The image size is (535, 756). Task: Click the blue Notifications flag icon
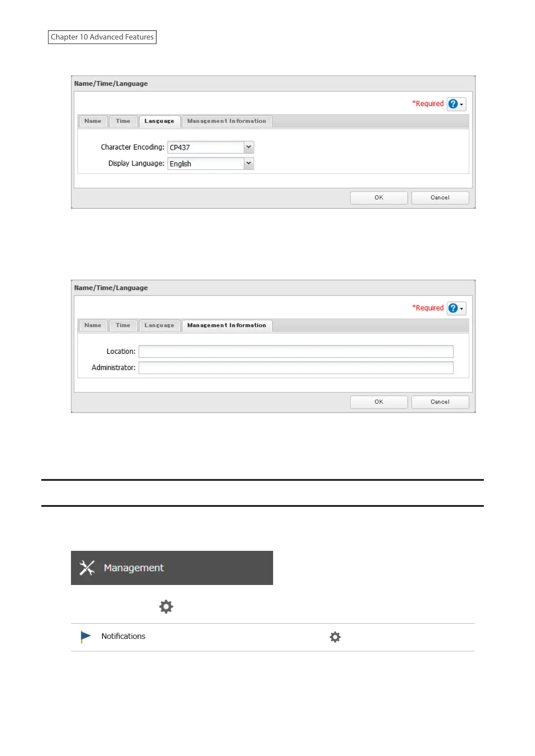click(85, 637)
